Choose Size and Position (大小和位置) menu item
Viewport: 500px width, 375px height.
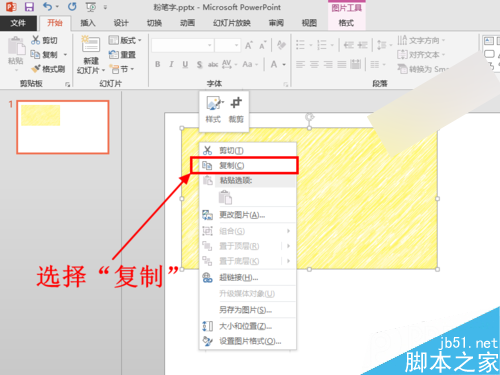tap(248, 326)
